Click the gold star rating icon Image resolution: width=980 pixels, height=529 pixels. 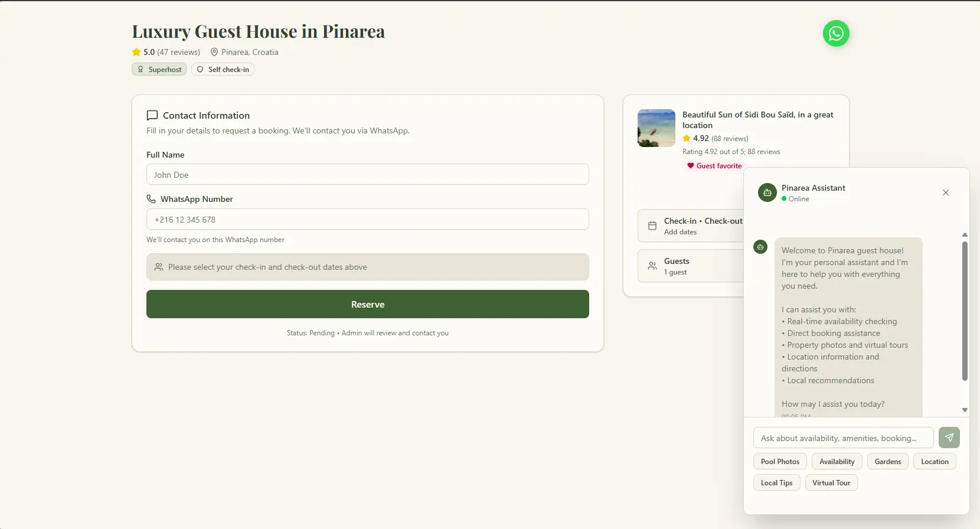(136, 52)
